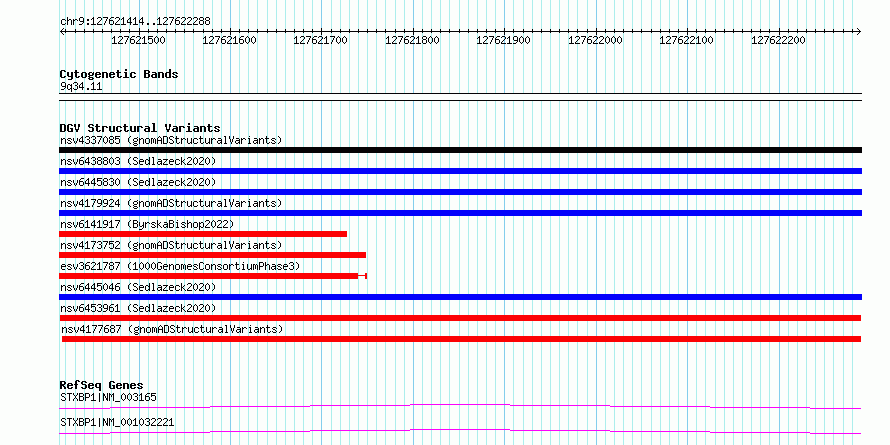
Task: Open variant label nsv4179924 (gnomADStructuralVariants)
Action: coord(171,203)
